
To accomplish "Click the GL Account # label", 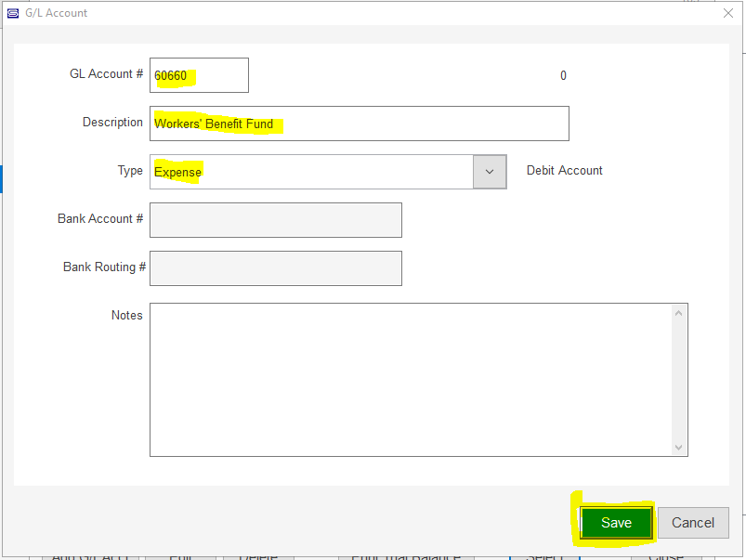I will click(106, 74).
